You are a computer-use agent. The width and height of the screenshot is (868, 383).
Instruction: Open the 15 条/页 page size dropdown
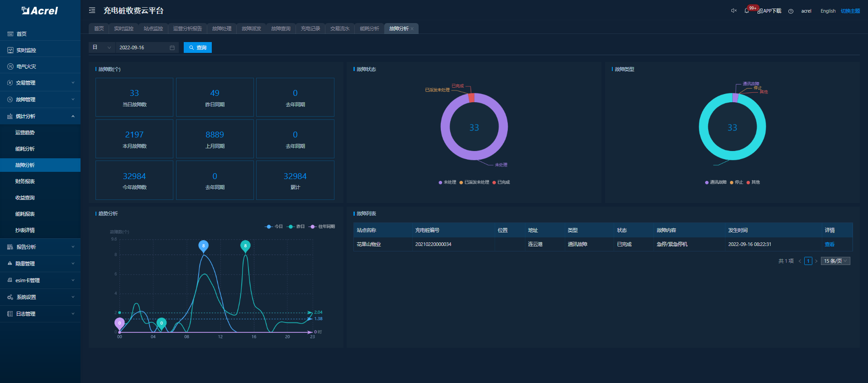835,261
